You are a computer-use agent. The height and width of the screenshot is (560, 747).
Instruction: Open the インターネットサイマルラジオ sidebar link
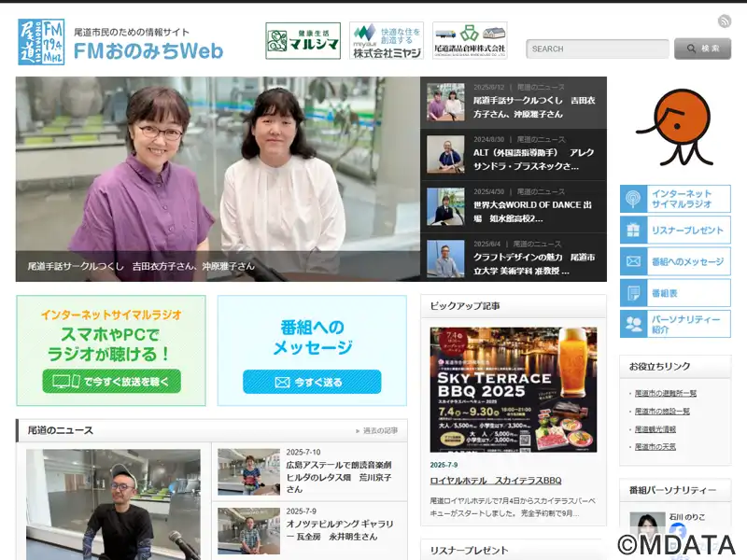point(675,199)
